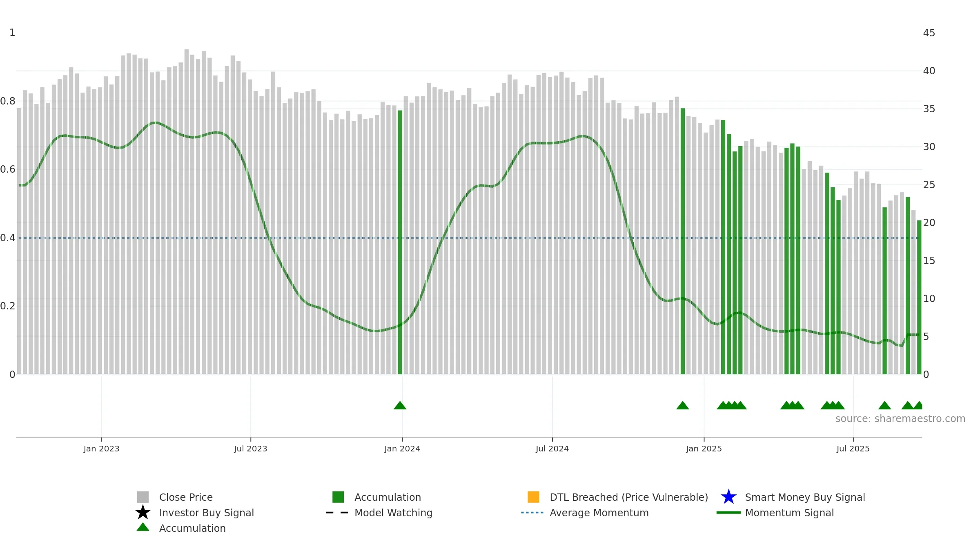Click the green accumulation bar at Jan 2024
The width and height of the screenshot is (980, 551).
click(x=400, y=242)
